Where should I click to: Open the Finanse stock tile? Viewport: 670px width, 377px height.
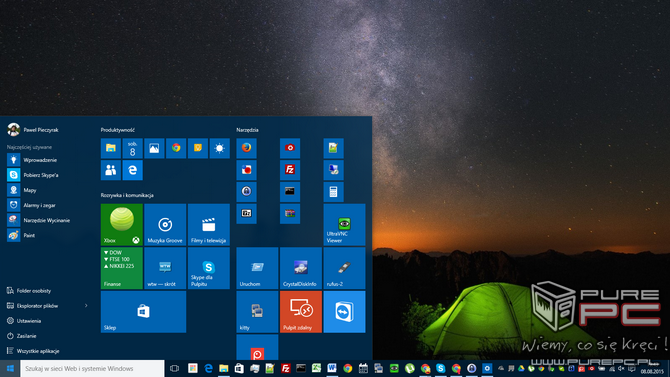122,268
